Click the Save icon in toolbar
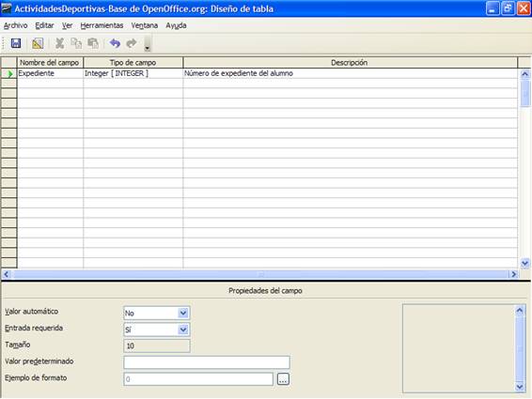Viewport: 532px width, 399px height. point(16,43)
